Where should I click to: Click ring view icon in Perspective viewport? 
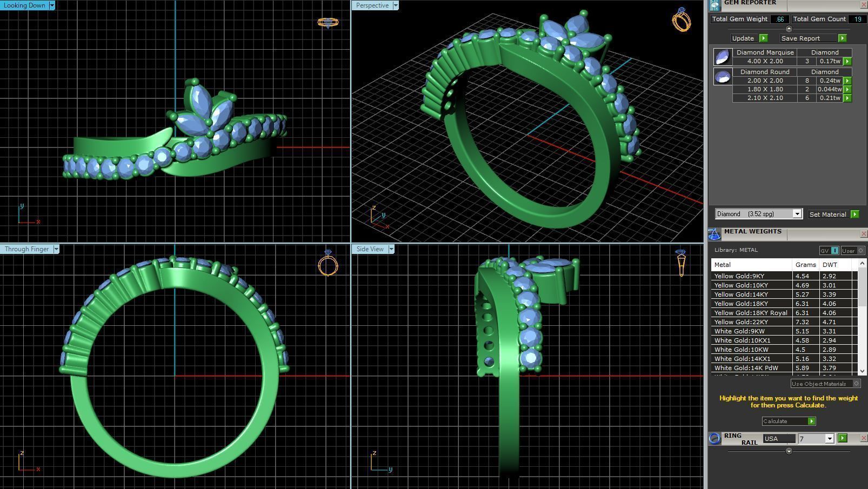[x=681, y=20]
